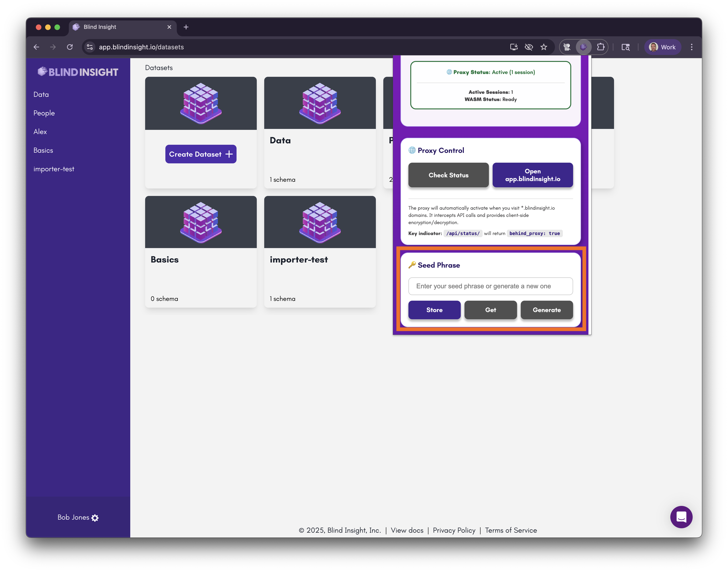Open Basics in the sidebar
This screenshot has height=572, width=728.
pos(43,150)
